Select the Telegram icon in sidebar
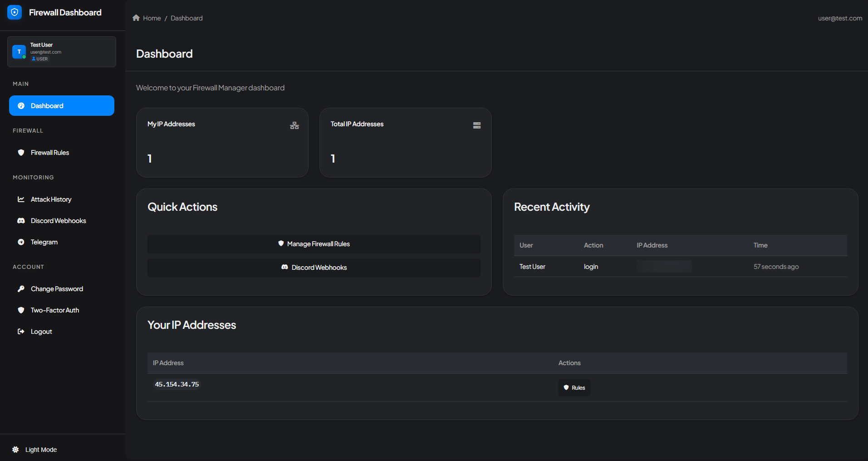The height and width of the screenshot is (461, 868). [x=21, y=242]
